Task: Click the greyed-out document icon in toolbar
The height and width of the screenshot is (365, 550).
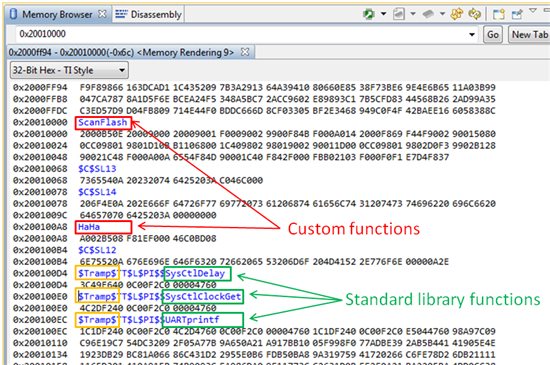Action: point(399,14)
